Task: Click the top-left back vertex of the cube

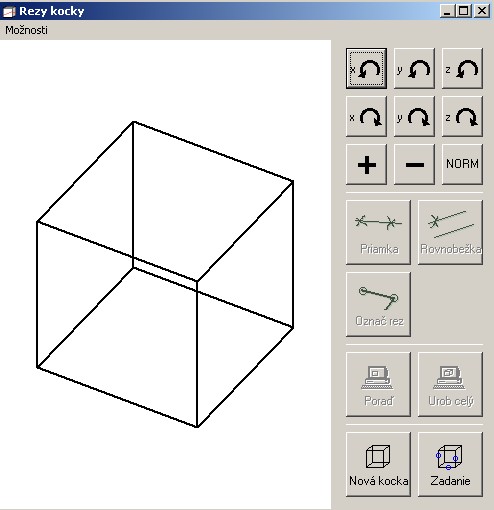Action: coord(133,122)
